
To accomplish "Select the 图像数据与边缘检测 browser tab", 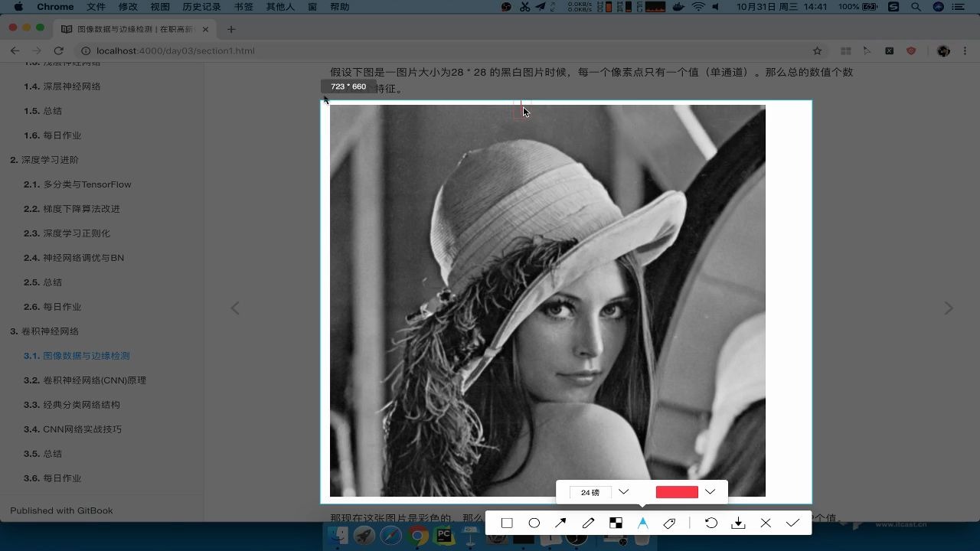I will click(136, 29).
